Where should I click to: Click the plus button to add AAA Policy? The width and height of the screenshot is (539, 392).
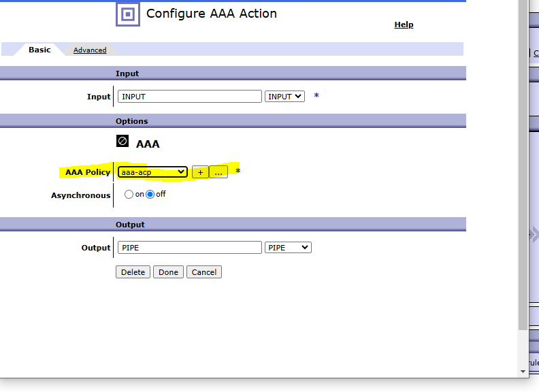pyautogui.click(x=200, y=172)
